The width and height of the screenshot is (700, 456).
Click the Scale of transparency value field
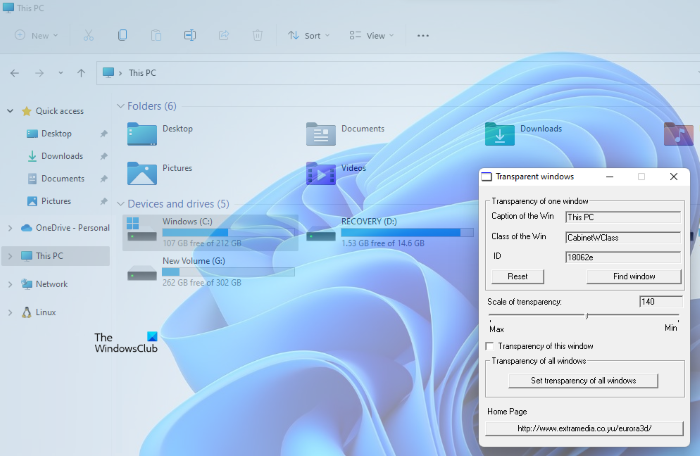[660, 301]
